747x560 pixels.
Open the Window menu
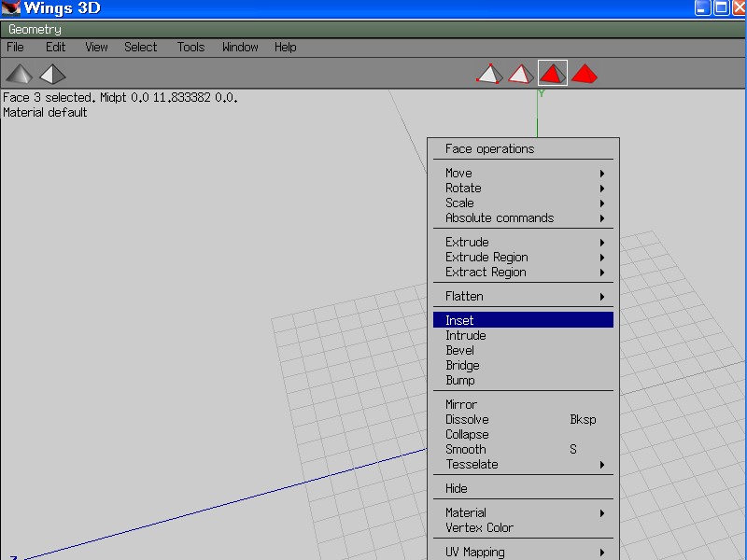(x=240, y=48)
